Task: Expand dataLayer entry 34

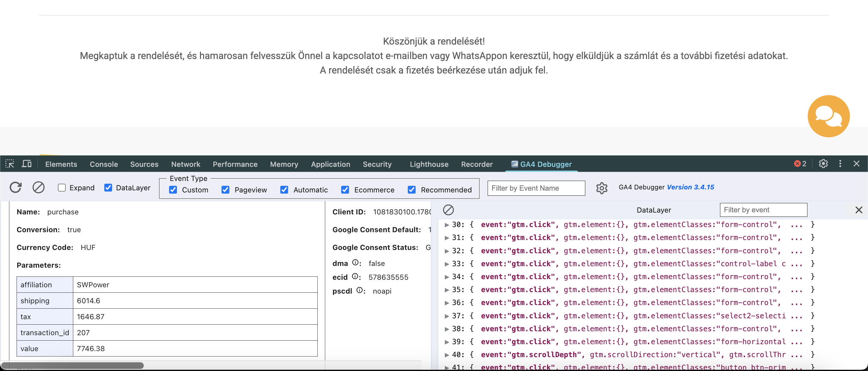Action: click(x=447, y=277)
